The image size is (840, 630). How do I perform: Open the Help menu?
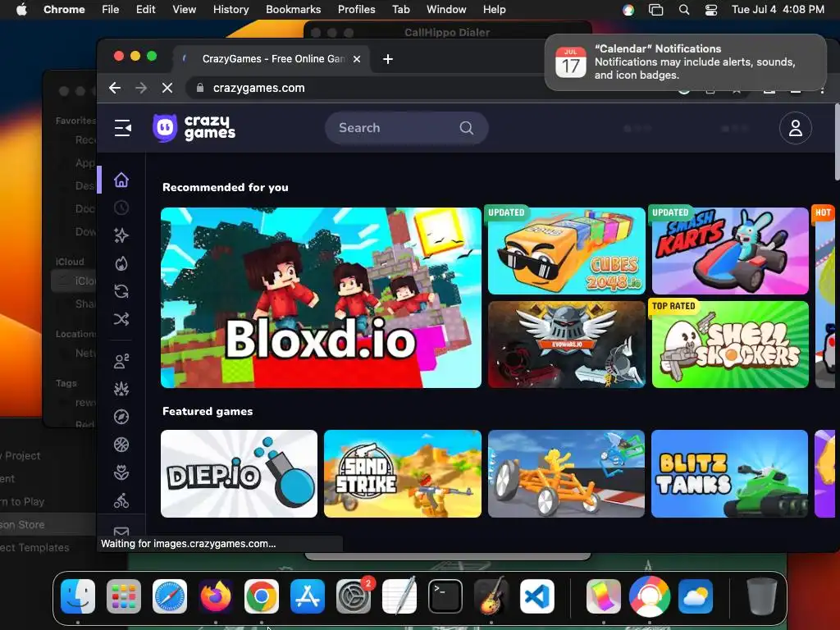[x=494, y=9]
